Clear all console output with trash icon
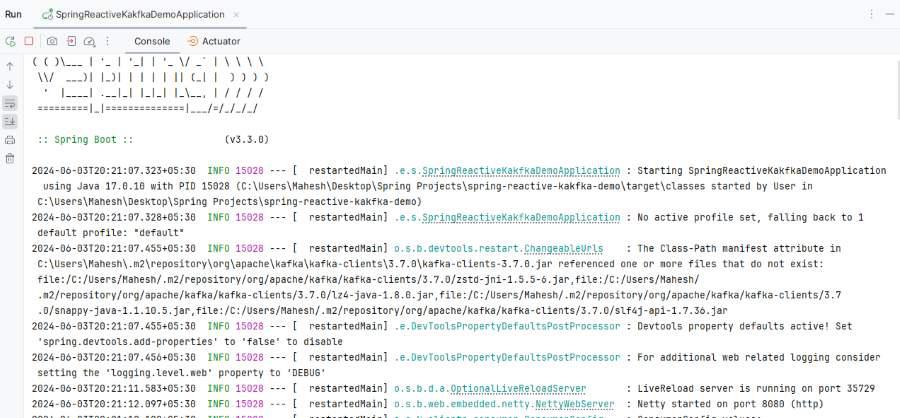900x418 pixels. [10, 158]
